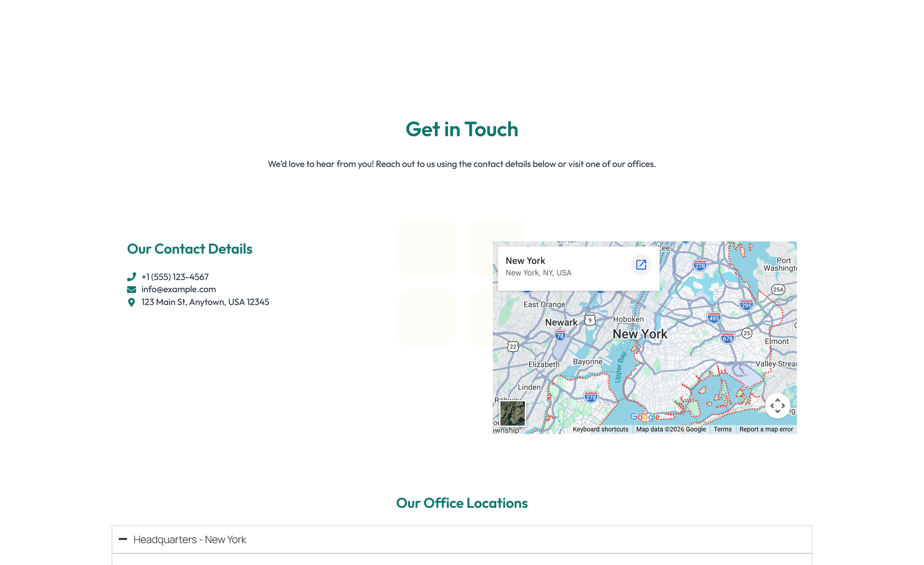The height and width of the screenshot is (565, 924).
Task: Click the location pin icon near the street address
Action: click(132, 302)
